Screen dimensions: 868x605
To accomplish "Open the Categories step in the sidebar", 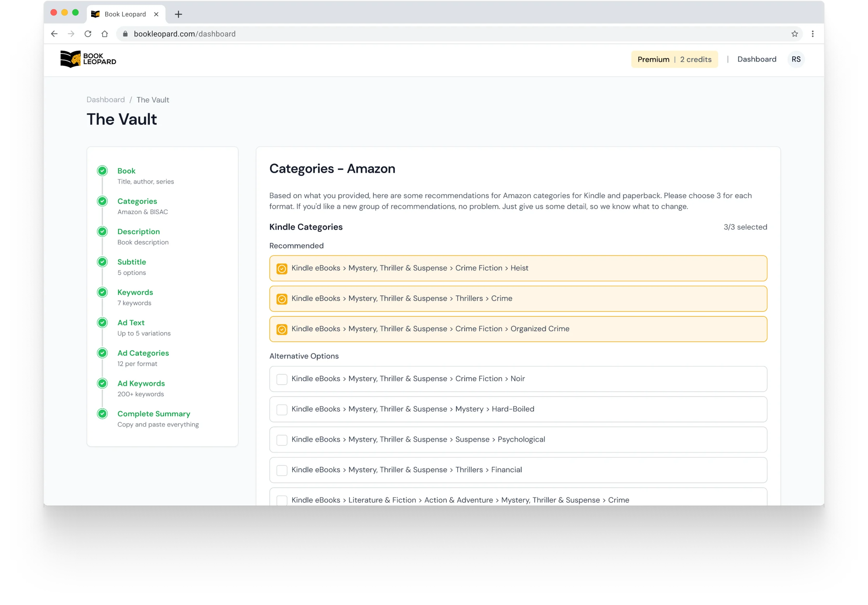I will coord(137,201).
